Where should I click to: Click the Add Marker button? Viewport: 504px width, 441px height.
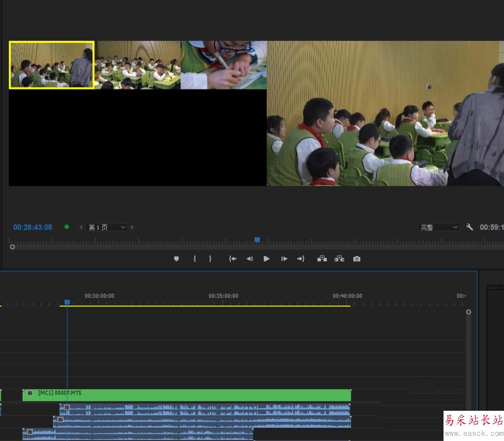(x=176, y=259)
